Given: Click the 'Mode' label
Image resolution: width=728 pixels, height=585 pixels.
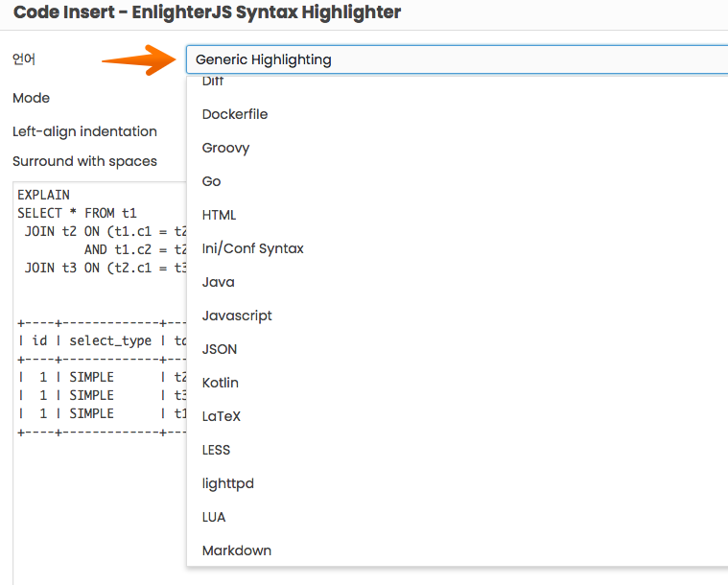Looking at the screenshot, I should 31,98.
